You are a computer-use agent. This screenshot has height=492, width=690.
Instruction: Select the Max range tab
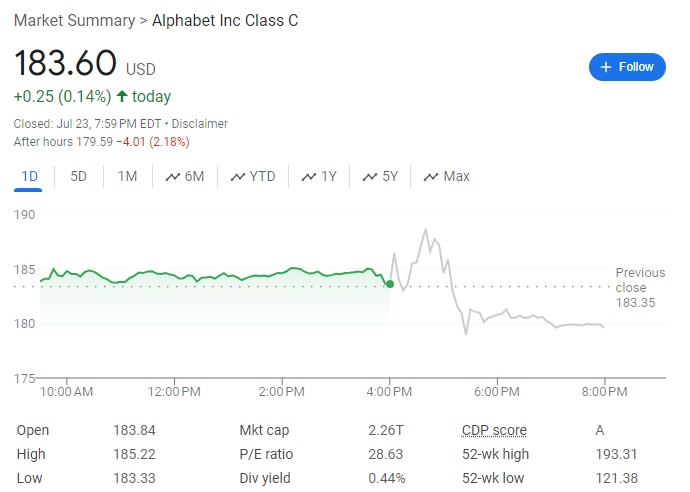[x=446, y=177]
